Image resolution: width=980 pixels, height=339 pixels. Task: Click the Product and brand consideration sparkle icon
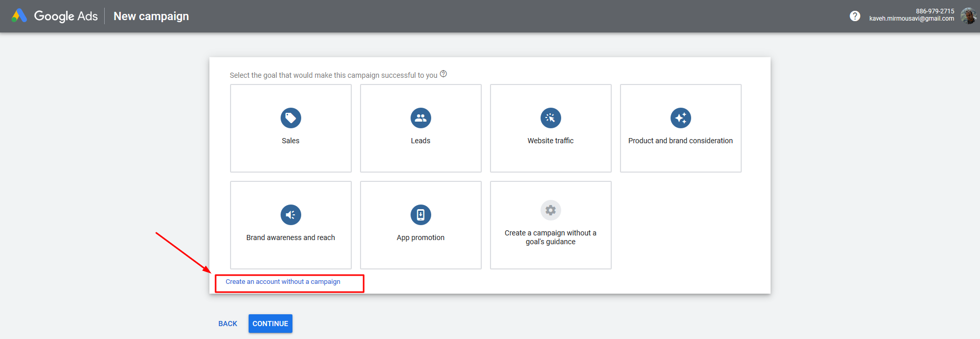pyautogui.click(x=681, y=118)
